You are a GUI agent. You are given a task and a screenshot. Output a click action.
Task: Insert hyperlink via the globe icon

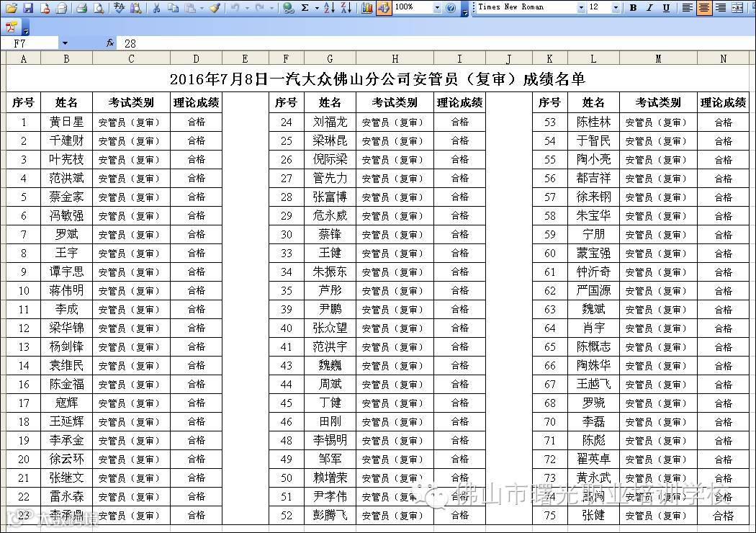(x=288, y=8)
